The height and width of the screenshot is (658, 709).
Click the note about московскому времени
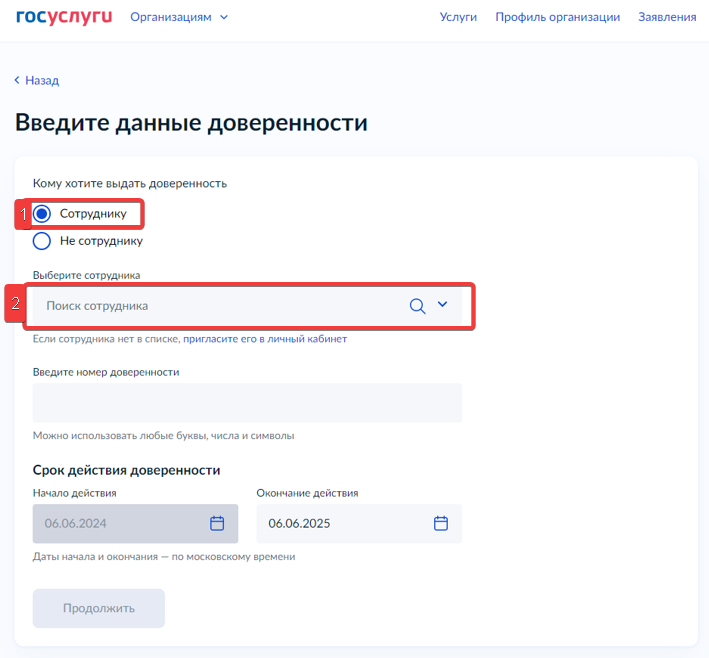pyautogui.click(x=164, y=557)
